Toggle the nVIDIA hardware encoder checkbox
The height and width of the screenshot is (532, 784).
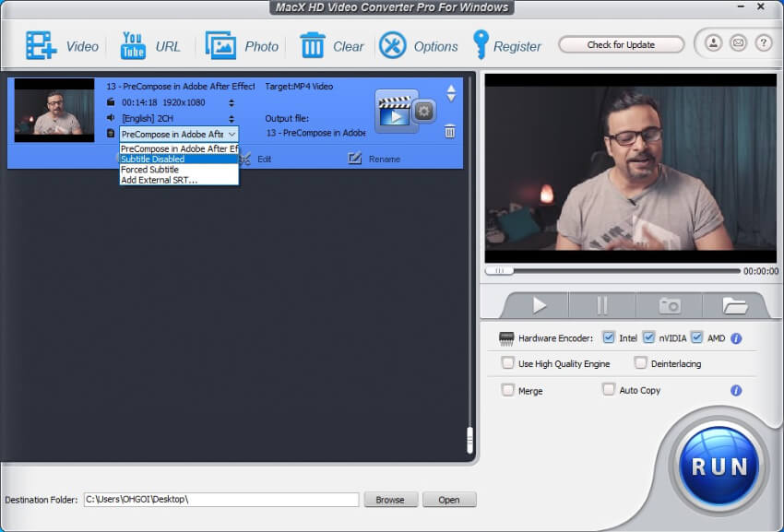(x=648, y=337)
